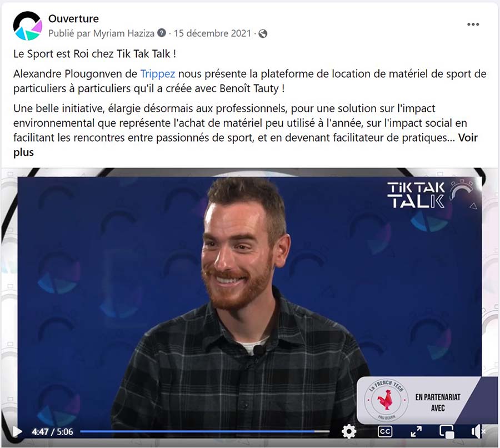Unmute the video speaker icon
500x448 pixels.
pyautogui.click(x=477, y=432)
